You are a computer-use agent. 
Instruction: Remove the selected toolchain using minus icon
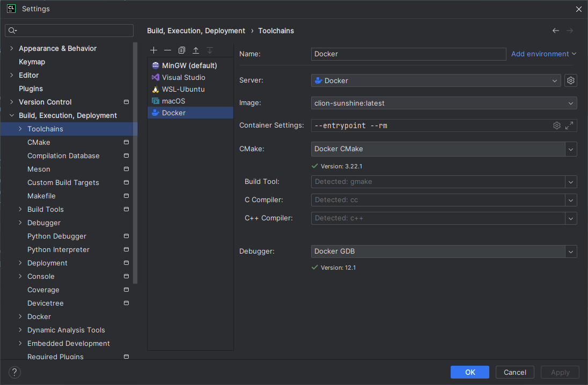point(167,50)
